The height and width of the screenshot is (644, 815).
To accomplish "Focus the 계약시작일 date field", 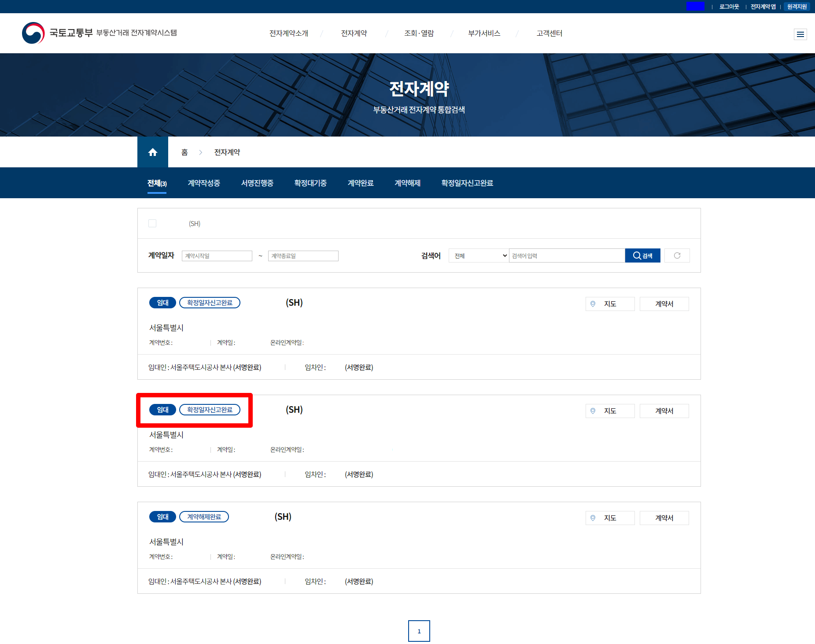I will click(x=217, y=256).
